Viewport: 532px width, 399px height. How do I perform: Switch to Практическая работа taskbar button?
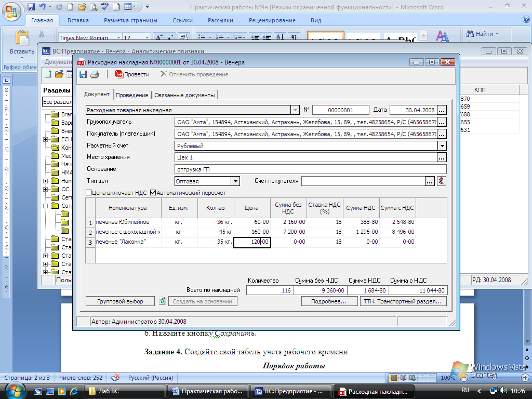click(207, 391)
